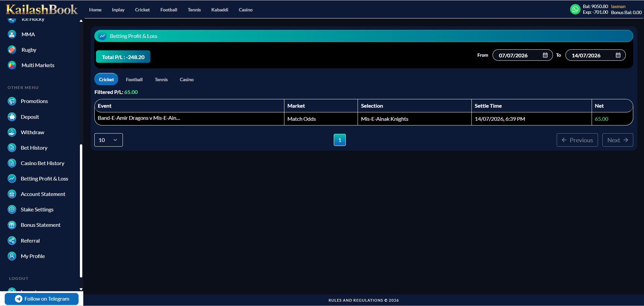The width and height of the screenshot is (644, 306).
Task: Click the Bet History document icon
Action: pyautogui.click(x=12, y=148)
